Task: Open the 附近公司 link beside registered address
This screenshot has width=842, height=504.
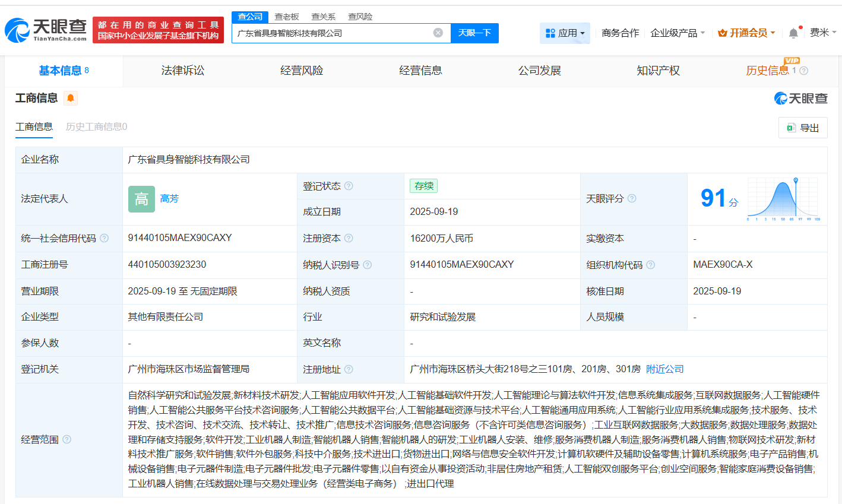Action: [664, 369]
